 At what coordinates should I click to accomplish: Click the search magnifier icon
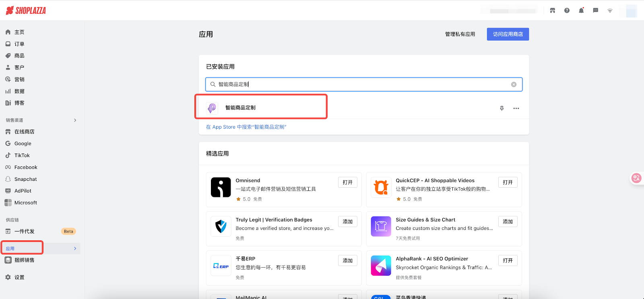point(213,84)
